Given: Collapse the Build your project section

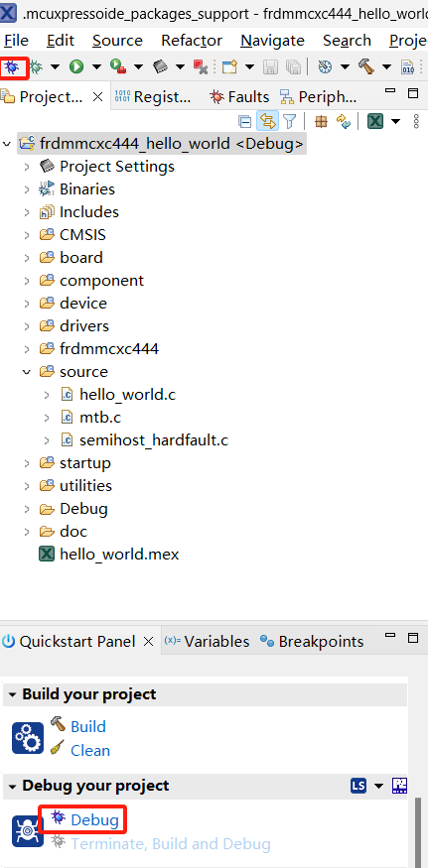Looking at the screenshot, I should (12, 694).
